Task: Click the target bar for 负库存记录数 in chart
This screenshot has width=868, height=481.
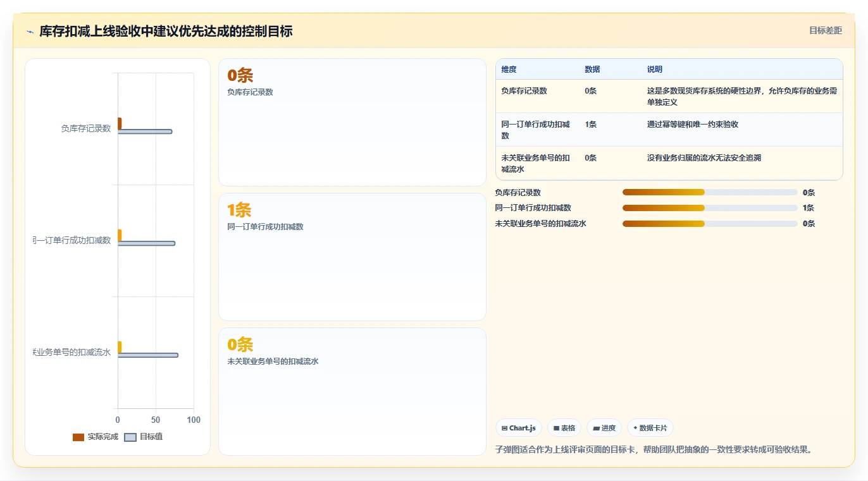Action: pos(145,131)
